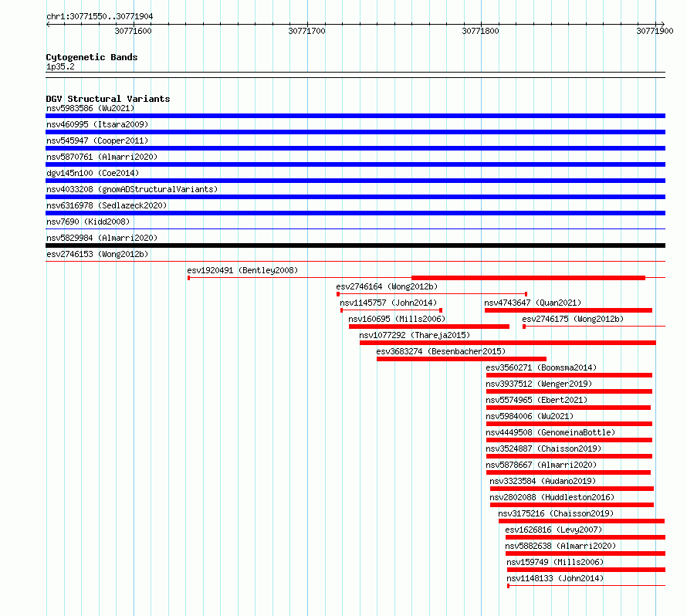Screen dimensions: 687x616
Task: Open nsv159749 (Mills2006) label
Action: pyautogui.click(x=555, y=562)
